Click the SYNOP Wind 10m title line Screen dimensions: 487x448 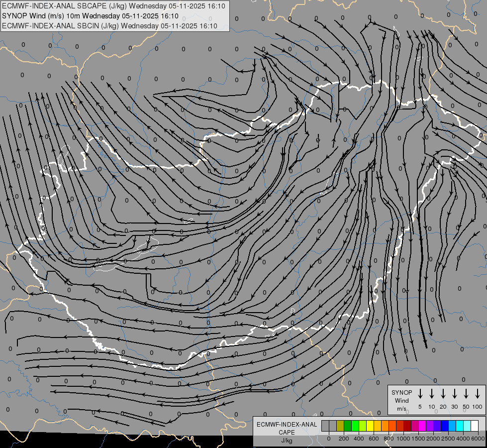90,16
